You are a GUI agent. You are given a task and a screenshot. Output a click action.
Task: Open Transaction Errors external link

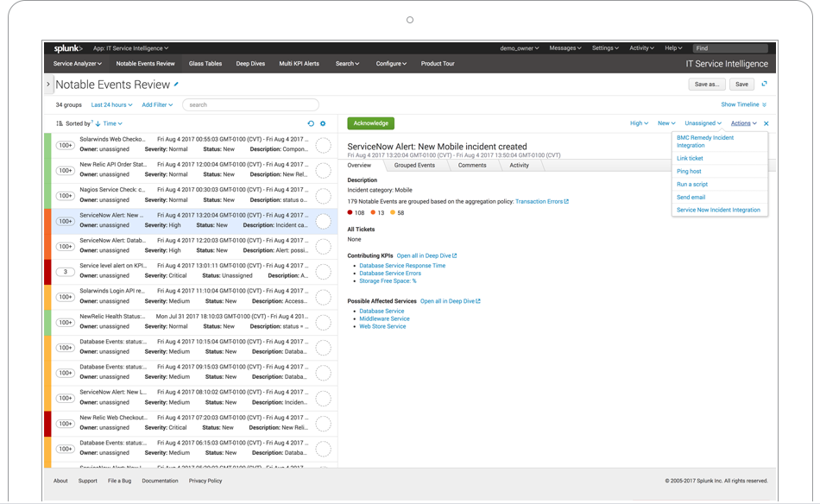542,201
